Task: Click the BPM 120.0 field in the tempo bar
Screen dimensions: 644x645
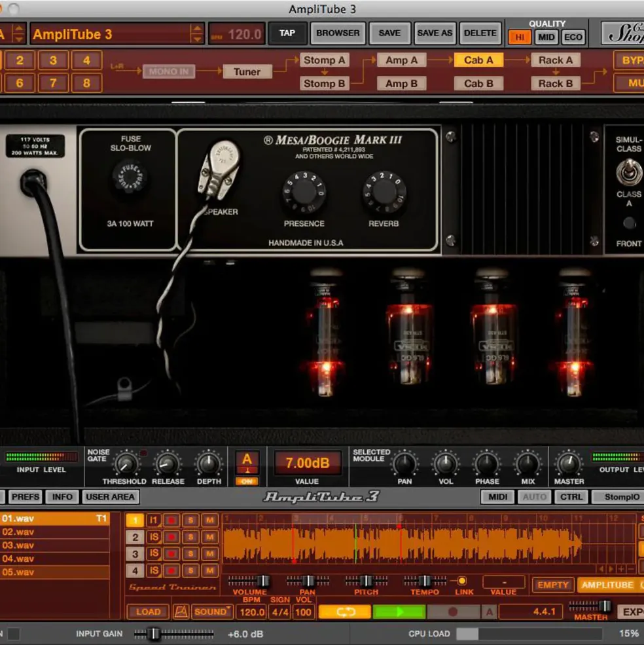Action: tap(252, 612)
